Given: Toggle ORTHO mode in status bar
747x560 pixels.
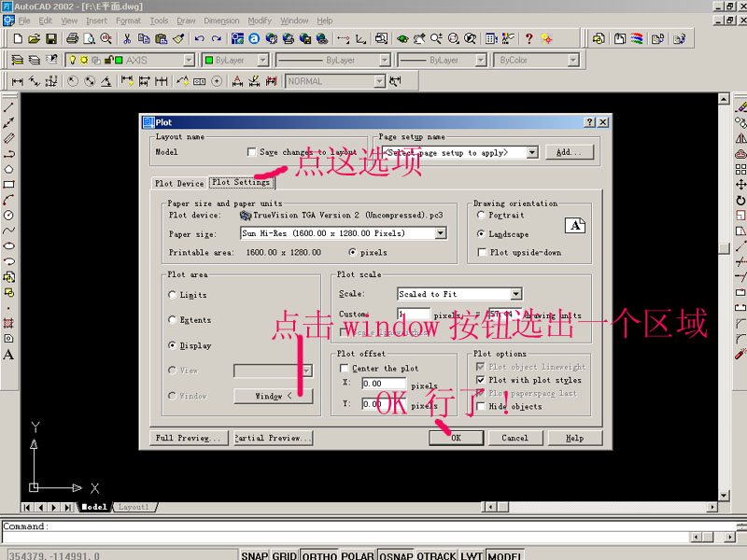Looking at the screenshot, I should pos(319,555).
